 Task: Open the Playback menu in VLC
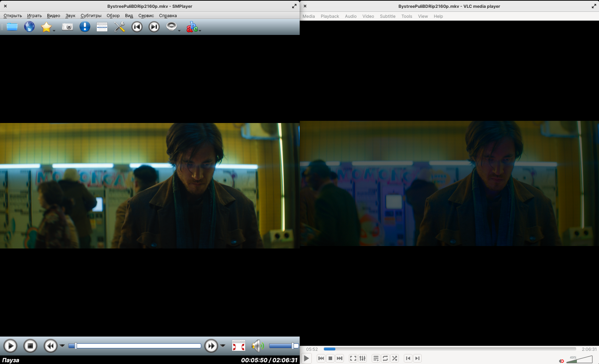tap(330, 16)
